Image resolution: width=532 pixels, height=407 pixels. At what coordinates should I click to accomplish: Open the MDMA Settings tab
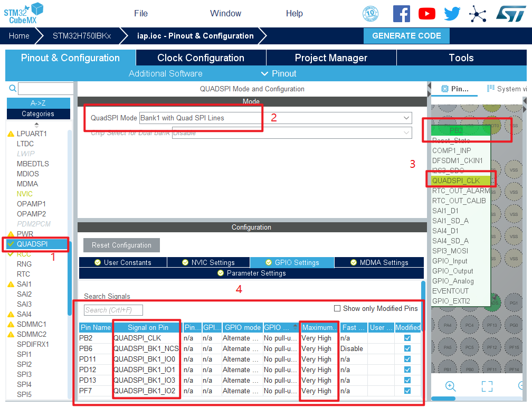coord(379,262)
